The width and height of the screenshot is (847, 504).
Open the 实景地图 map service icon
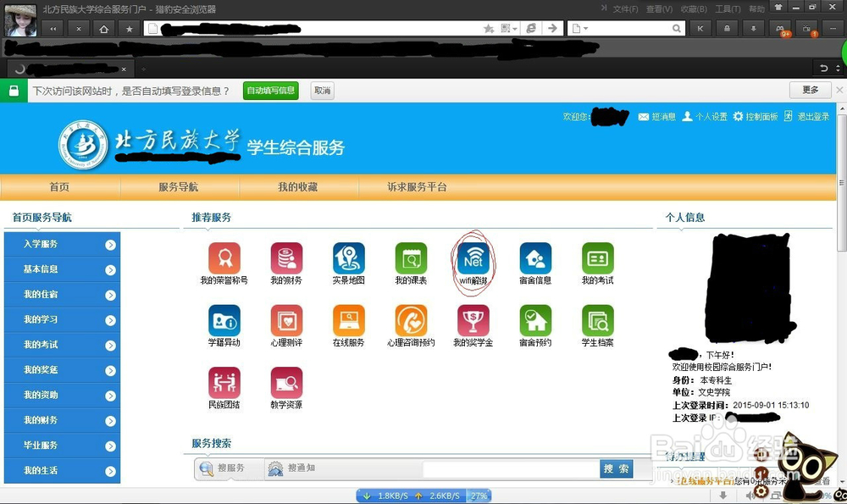tap(348, 258)
